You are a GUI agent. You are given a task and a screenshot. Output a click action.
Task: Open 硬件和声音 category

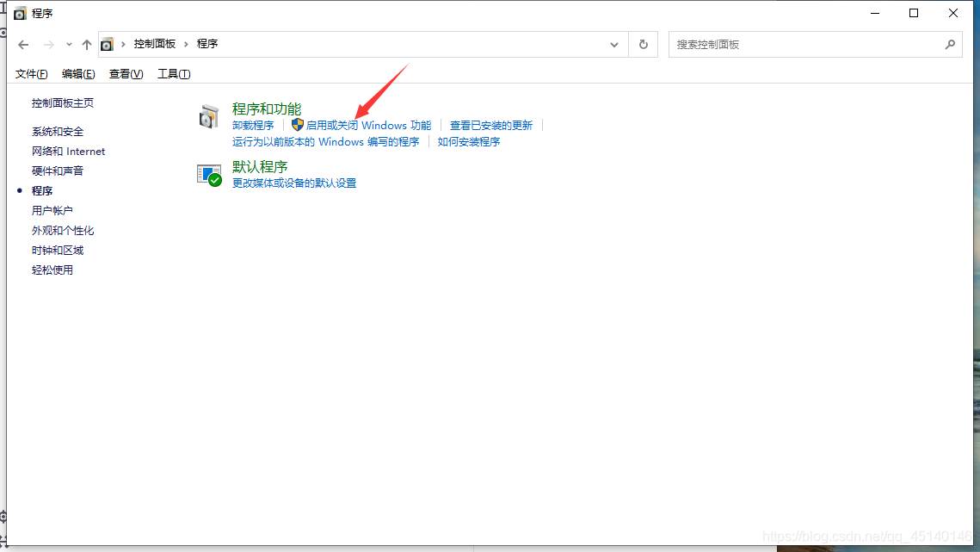tap(58, 171)
